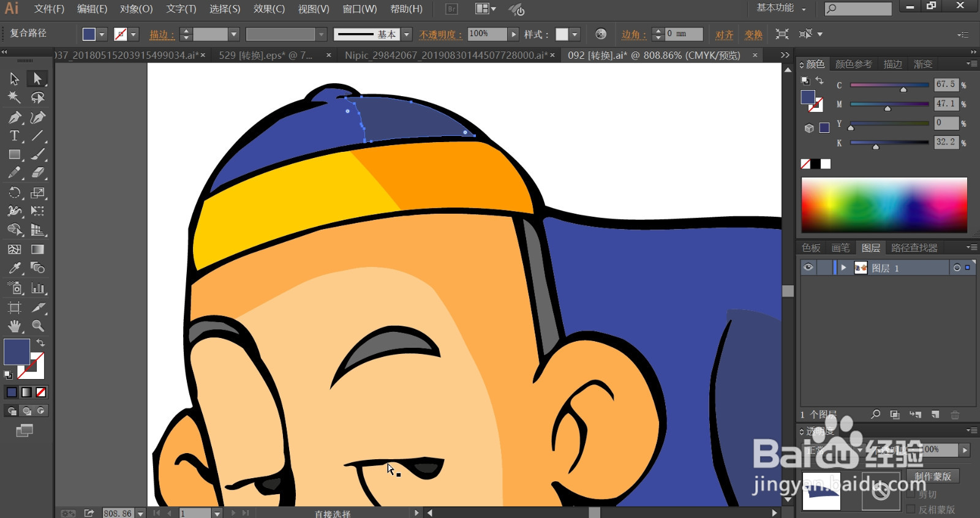The image size is (980, 518).
Task: Select the Column Graph tool
Action: pyautogui.click(x=37, y=288)
